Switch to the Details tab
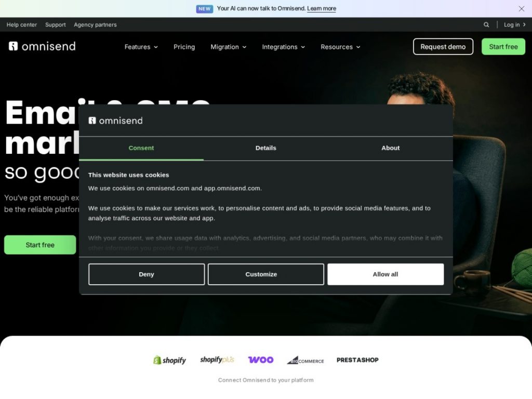532x399 pixels. click(x=265, y=148)
